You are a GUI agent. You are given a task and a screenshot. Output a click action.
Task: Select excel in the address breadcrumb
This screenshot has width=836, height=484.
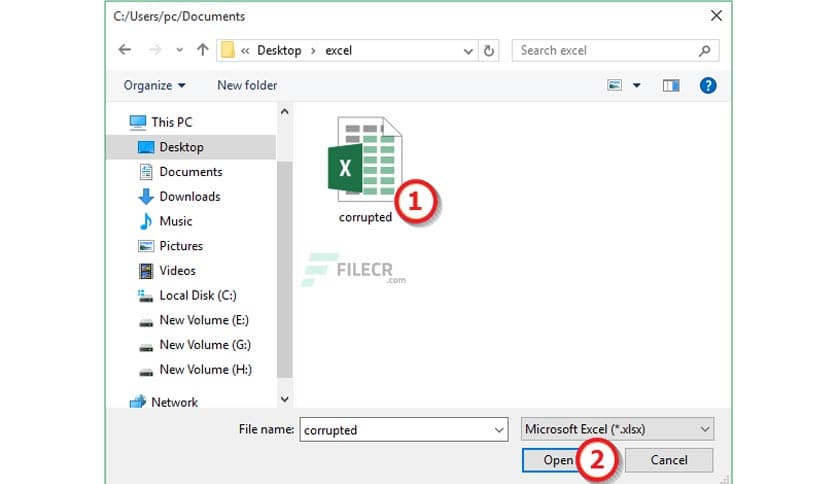[x=339, y=51]
